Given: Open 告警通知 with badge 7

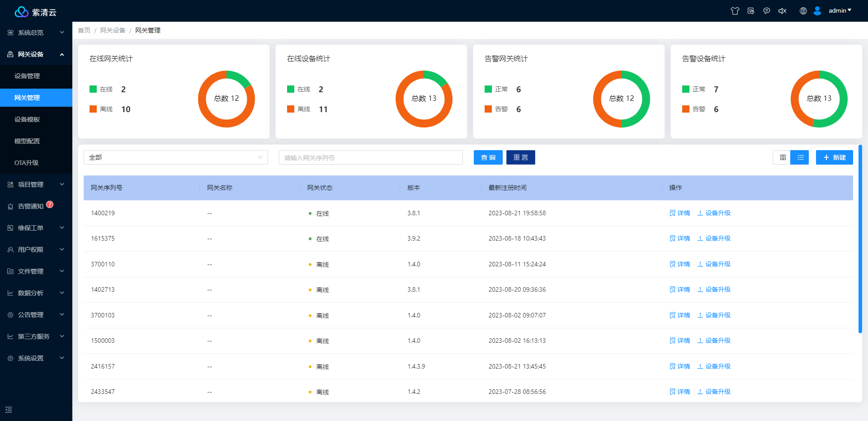Looking at the screenshot, I should [x=36, y=206].
